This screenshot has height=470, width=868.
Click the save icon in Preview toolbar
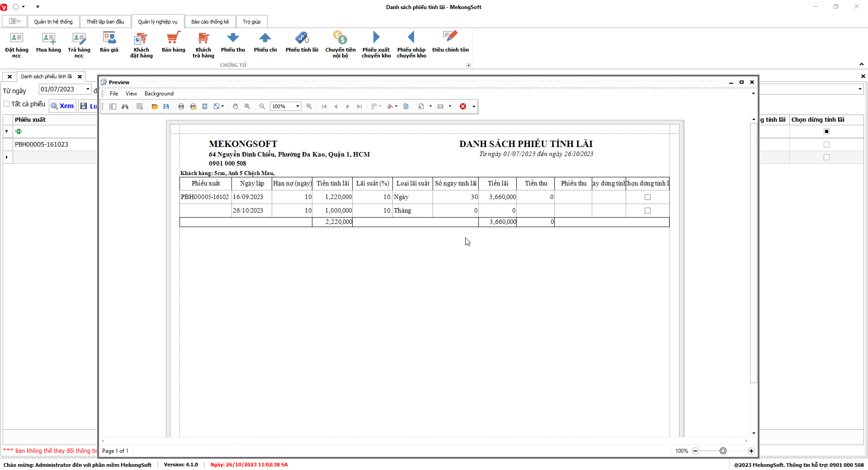point(166,106)
